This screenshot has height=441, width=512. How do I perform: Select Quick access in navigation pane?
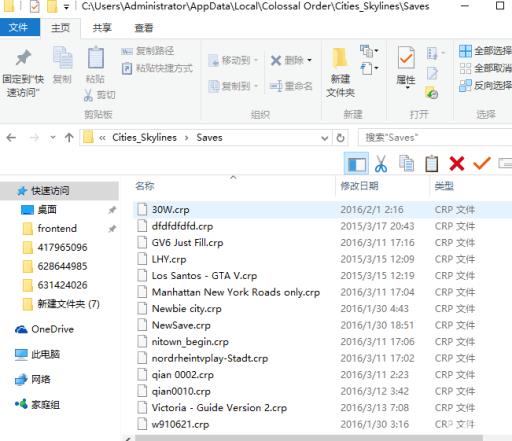coord(60,191)
